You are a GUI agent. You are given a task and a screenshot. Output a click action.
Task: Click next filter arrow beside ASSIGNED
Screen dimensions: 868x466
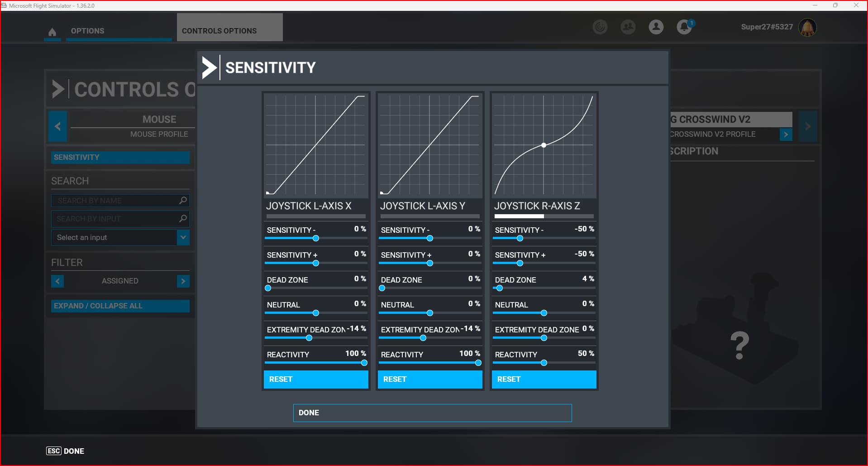point(183,281)
